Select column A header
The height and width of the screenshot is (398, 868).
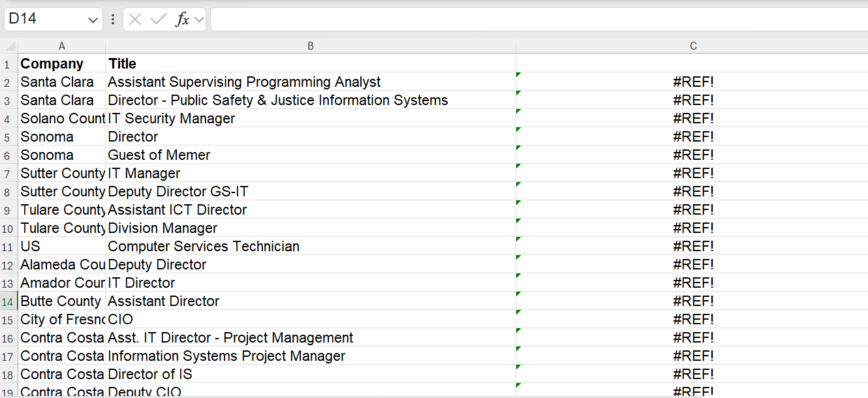pyautogui.click(x=62, y=46)
